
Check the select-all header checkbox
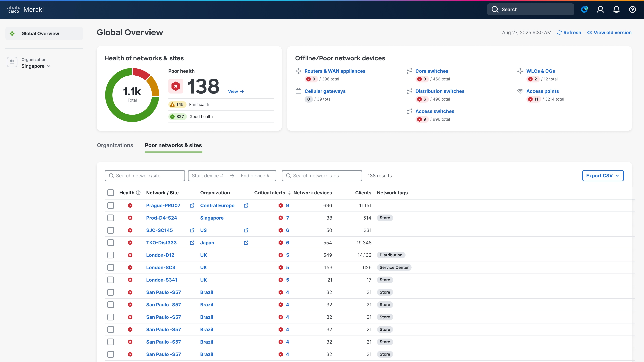click(x=111, y=193)
